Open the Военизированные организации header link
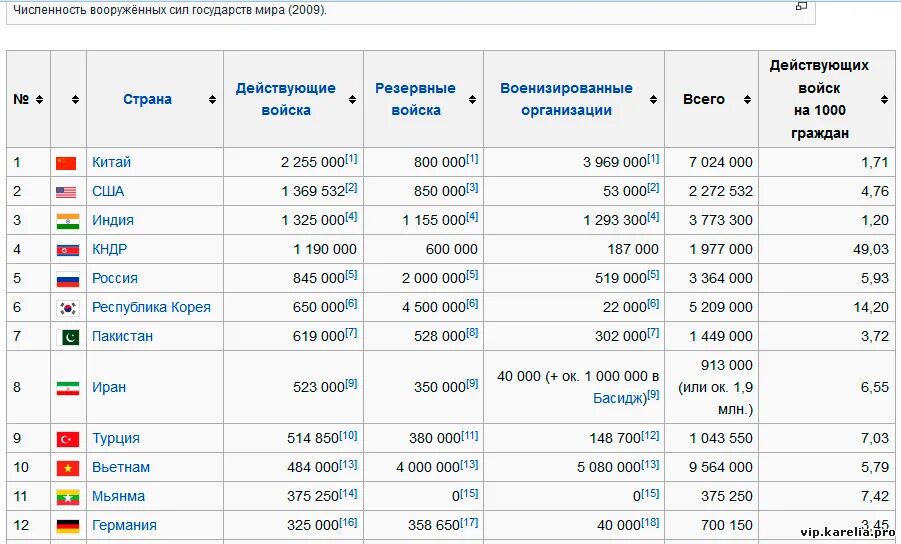This screenshot has height=544, width=901. point(566,99)
